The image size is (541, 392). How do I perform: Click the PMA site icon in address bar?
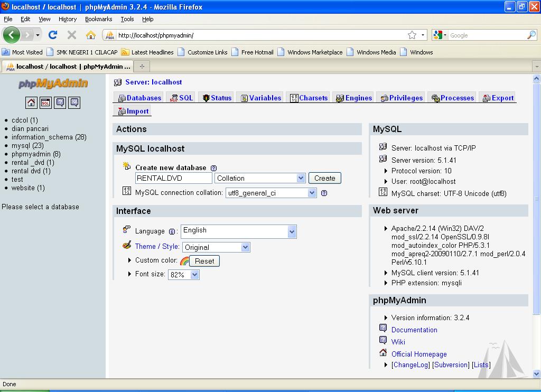point(110,35)
